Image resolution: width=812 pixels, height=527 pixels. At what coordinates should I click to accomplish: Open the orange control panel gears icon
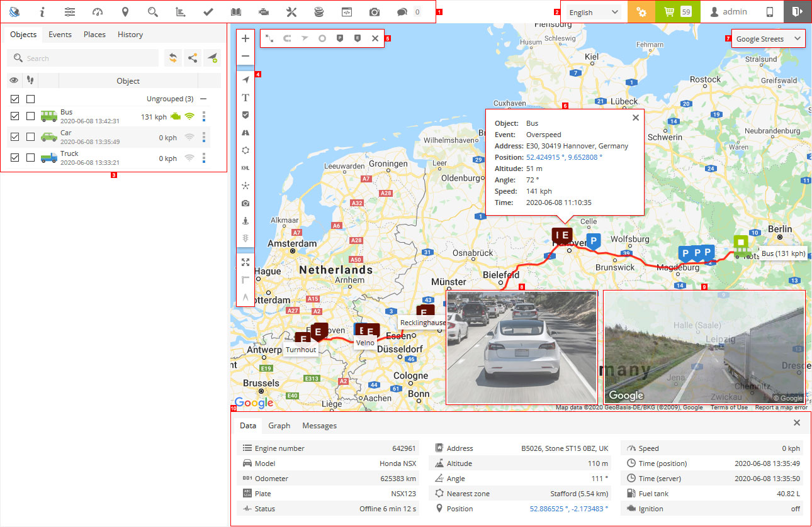(641, 12)
